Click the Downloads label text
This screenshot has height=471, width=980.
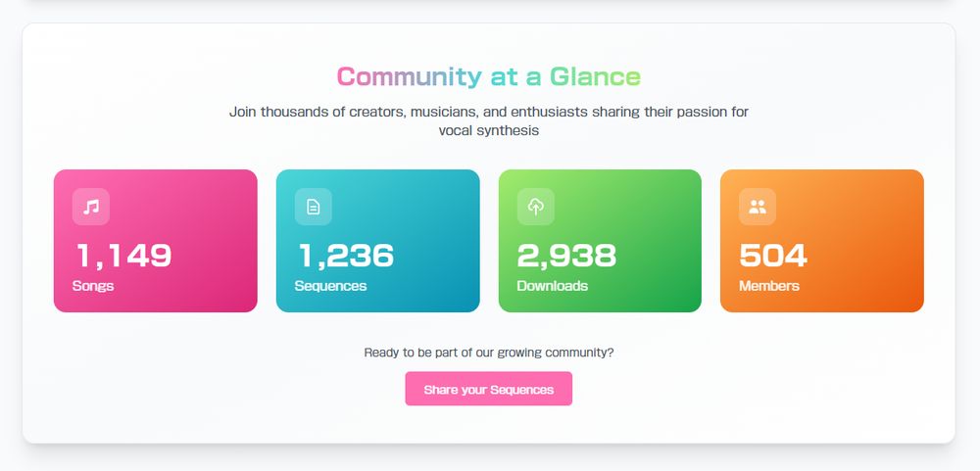pyautogui.click(x=553, y=286)
